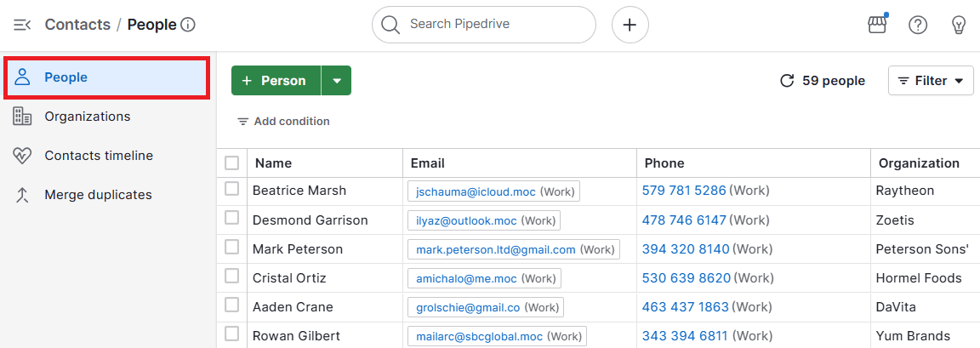Open Cristal Ortiz contact
Screen dimensions: 980x348
pos(289,278)
